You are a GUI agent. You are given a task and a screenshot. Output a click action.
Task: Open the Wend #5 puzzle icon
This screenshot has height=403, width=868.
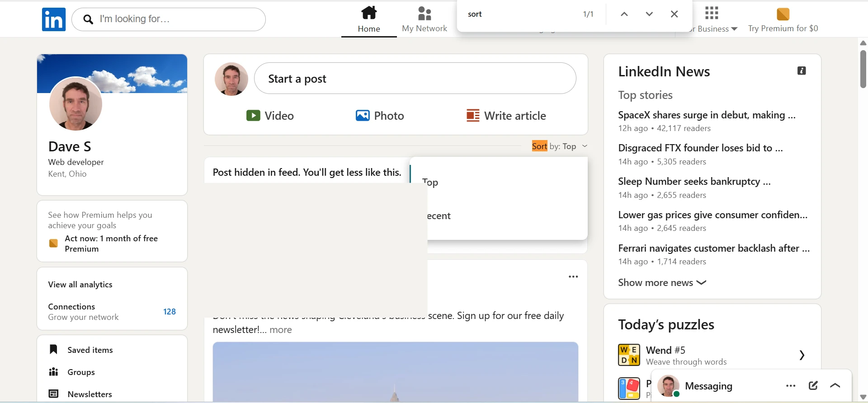pos(629,355)
